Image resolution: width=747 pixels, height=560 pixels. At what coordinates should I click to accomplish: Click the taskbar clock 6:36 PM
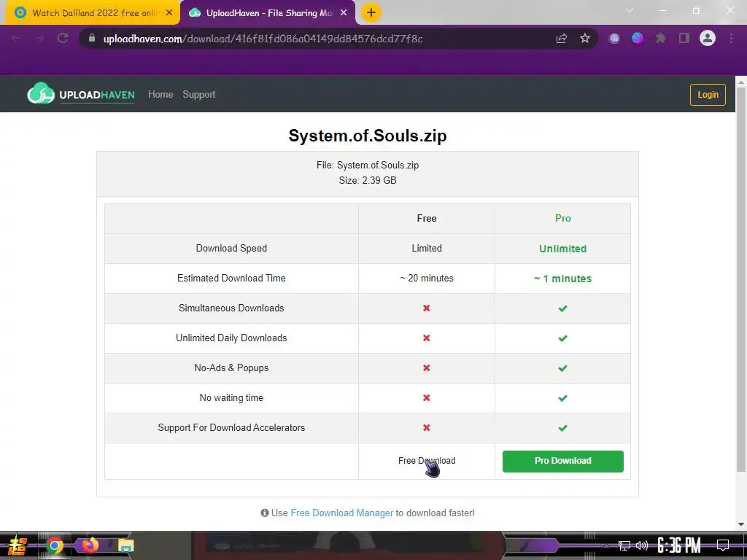[679, 545]
